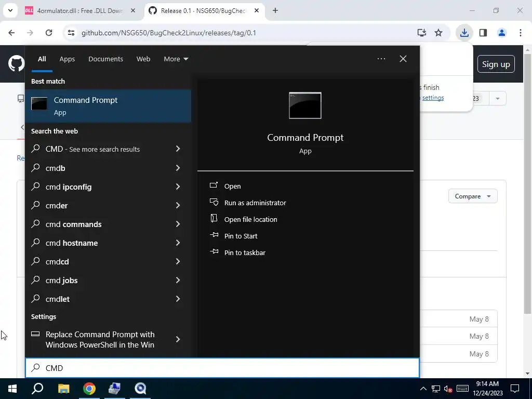Screen dimensions: 532x399
Task: Go back in Chrome
Action: 11,33
